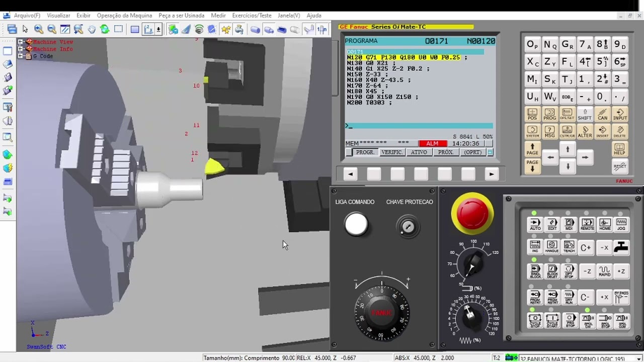The height and width of the screenshot is (362, 644).
Task: Click the -Z axis jog key
Action: (587, 271)
